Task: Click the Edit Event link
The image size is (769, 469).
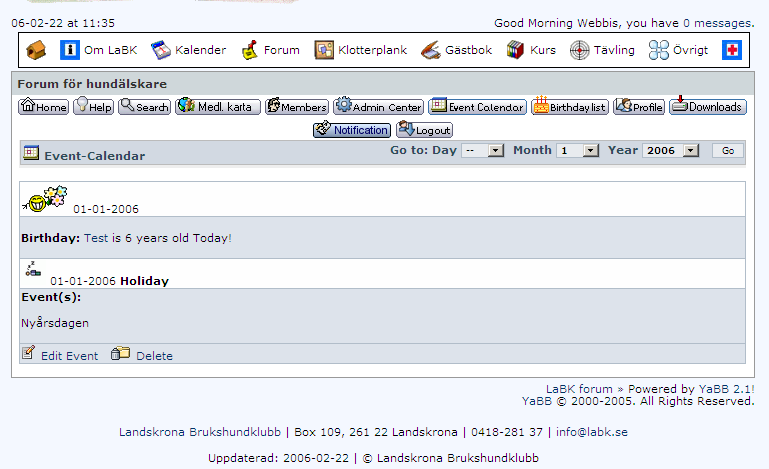Action: pos(69,356)
